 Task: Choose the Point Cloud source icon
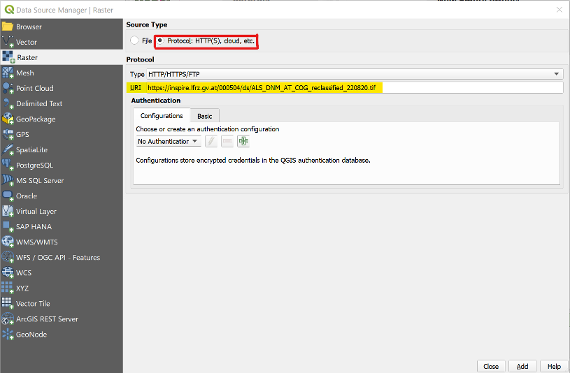7,88
